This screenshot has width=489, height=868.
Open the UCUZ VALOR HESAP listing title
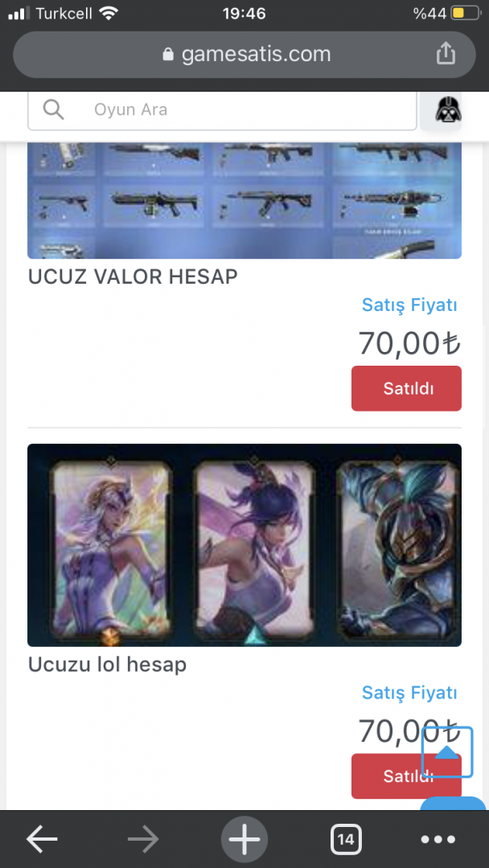[133, 276]
